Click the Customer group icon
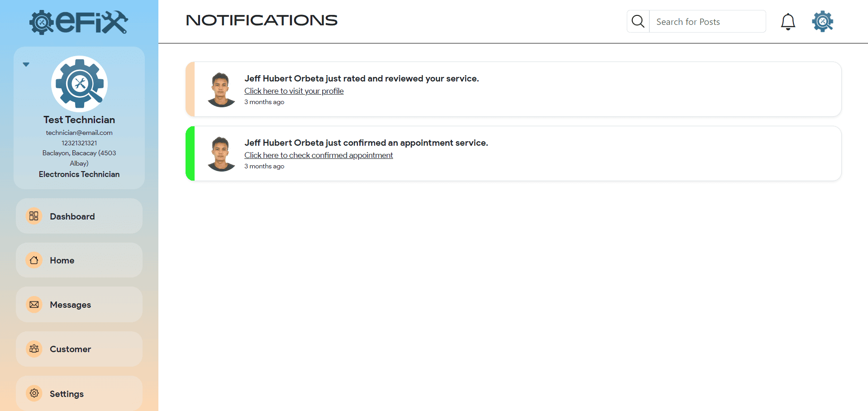Viewport: 868px width, 411px height. click(34, 349)
